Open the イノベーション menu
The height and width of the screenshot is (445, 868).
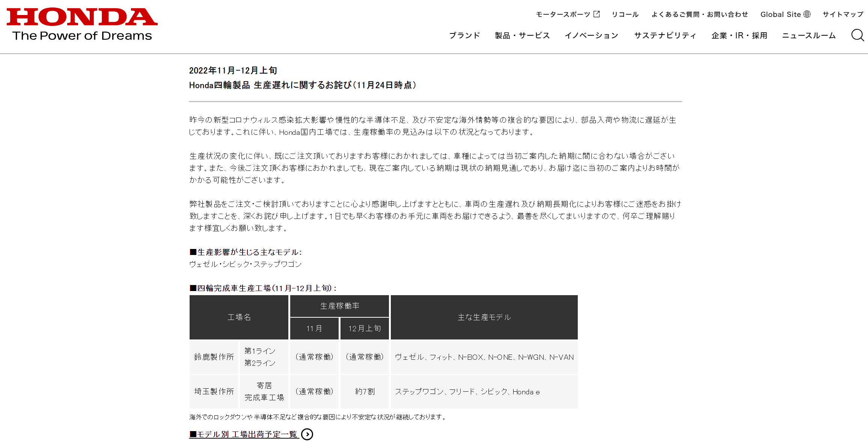[591, 35]
